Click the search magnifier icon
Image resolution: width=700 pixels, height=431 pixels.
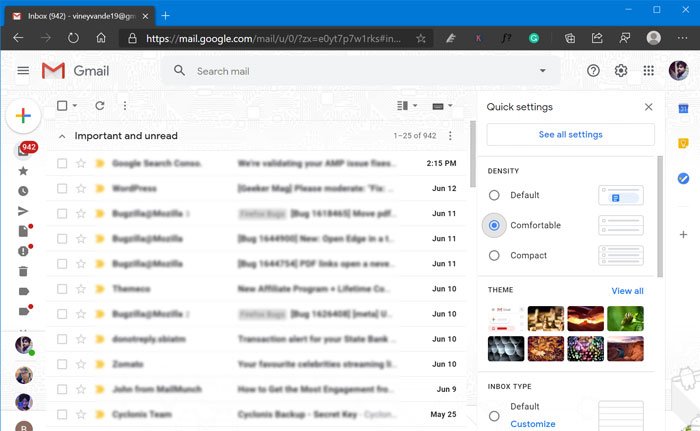click(x=179, y=71)
